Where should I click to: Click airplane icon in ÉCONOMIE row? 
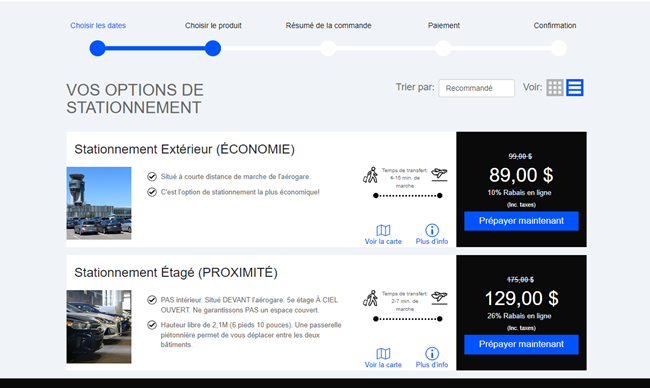(x=439, y=174)
